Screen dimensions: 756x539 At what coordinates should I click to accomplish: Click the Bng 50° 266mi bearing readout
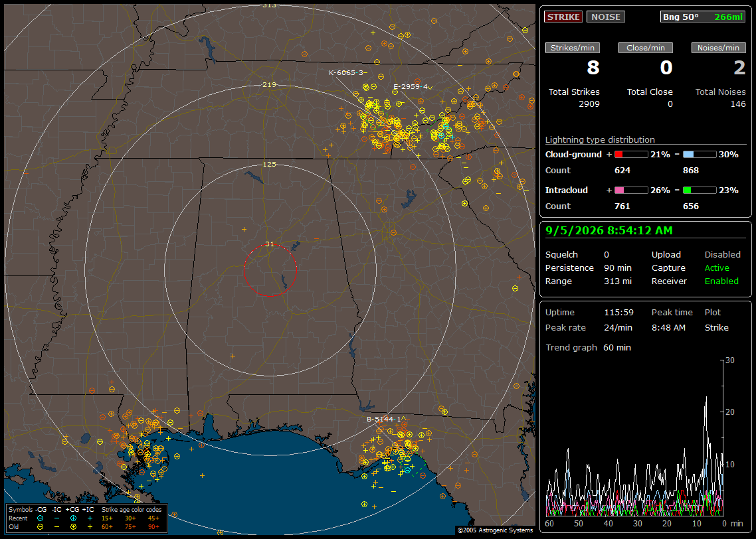[x=702, y=17]
